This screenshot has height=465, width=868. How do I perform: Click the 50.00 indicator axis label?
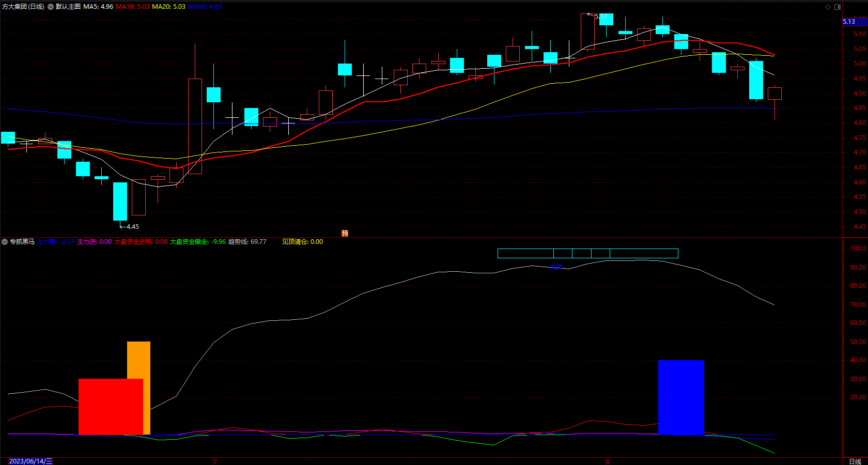point(858,342)
